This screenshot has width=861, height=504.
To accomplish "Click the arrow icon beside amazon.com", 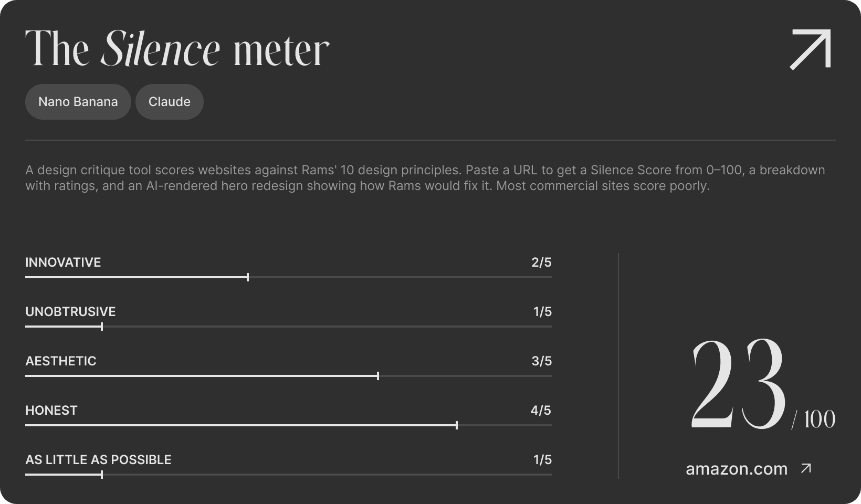I will (x=806, y=467).
